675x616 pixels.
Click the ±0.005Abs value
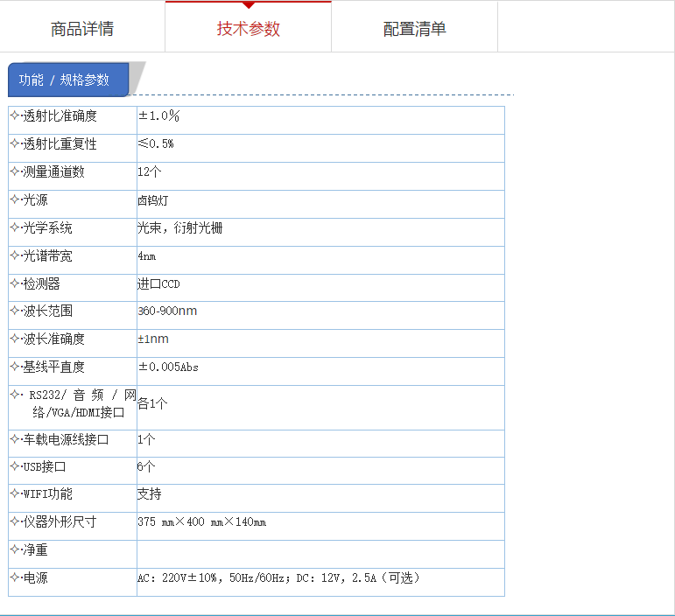[168, 367]
